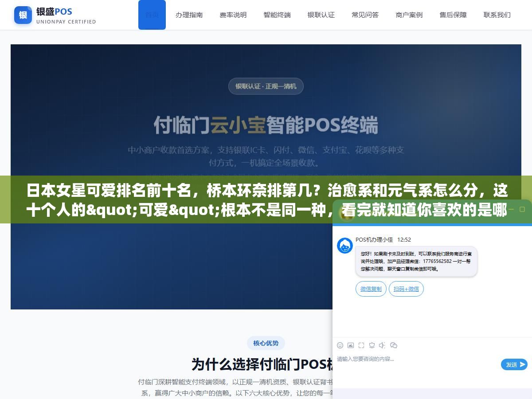Screen dimensions: 532x399
Task: Click the 银盛POS brand name text
Action: [54, 11]
